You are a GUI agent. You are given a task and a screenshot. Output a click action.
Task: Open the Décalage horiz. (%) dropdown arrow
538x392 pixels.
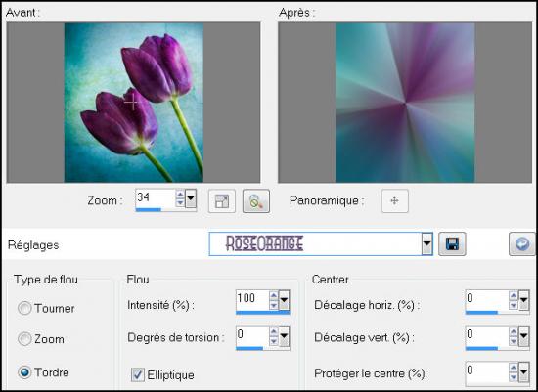click(x=523, y=300)
